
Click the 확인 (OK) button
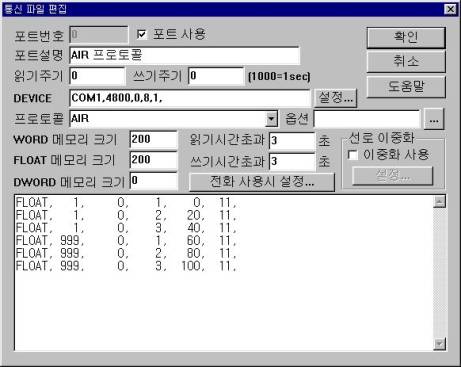coord(406,37)
